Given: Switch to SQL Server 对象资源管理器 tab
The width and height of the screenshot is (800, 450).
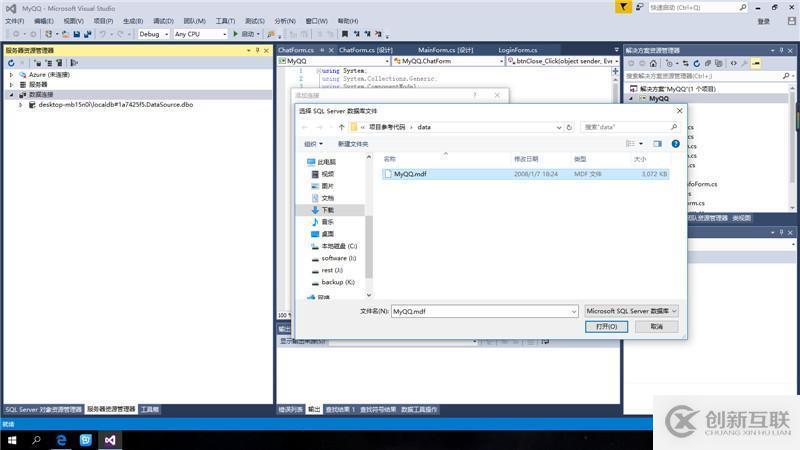Looking at the screenshot, I should [x=43, y=409].
